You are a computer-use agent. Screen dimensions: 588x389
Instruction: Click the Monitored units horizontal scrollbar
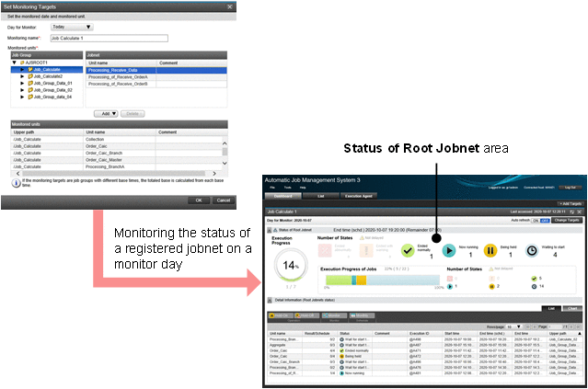[116, 174]
